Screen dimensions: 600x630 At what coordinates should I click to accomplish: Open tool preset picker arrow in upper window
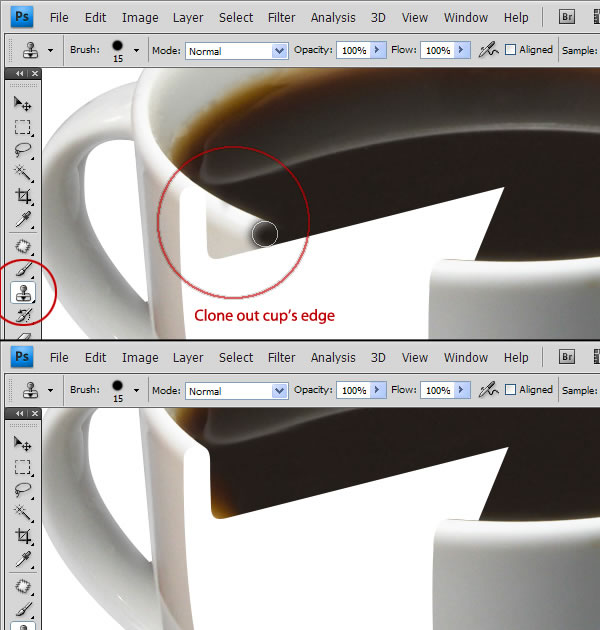pos(50,51)
